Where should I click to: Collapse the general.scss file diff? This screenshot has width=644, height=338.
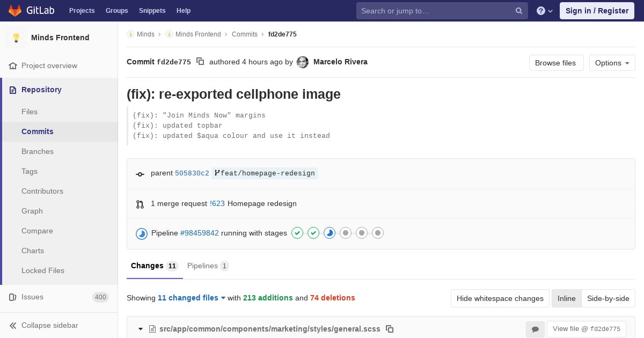(x=141, y=329)
